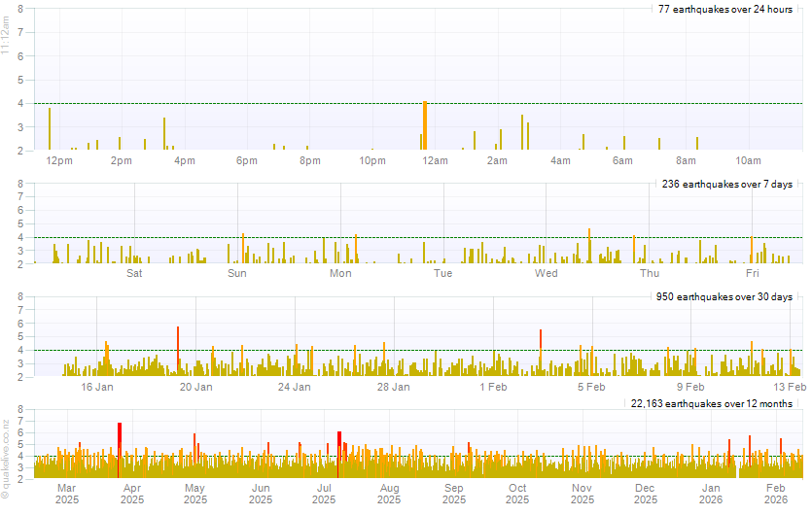Screen dimensions: 812x515
Task: Click the tallest bar near 12am in 24-hour chart
Action: pos(425,126)
